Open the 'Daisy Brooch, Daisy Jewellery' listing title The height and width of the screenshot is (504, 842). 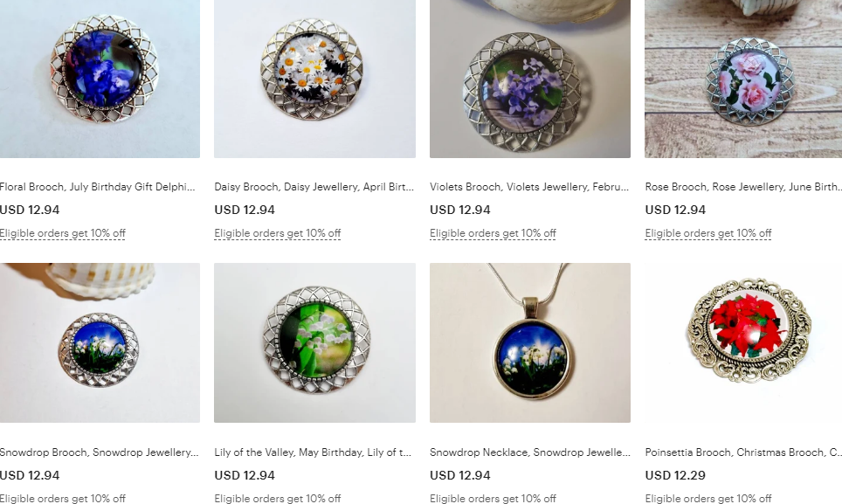click(x=314, y=187)
